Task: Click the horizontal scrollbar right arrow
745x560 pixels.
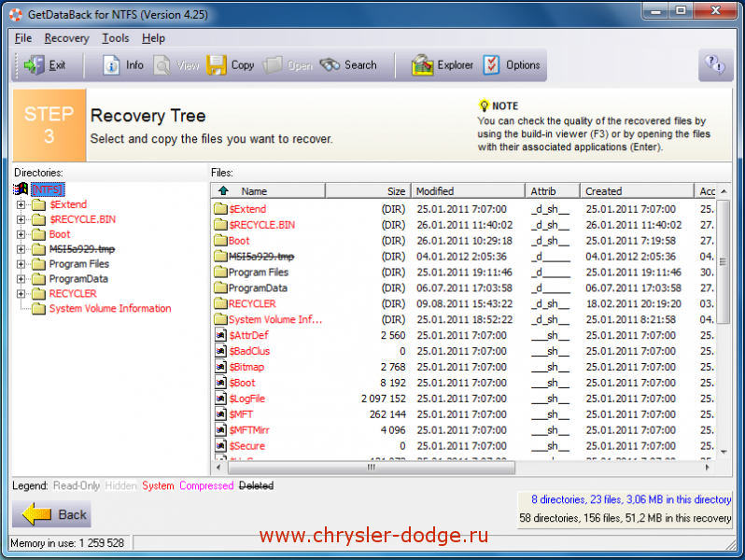Action: (x=708, y=468)
